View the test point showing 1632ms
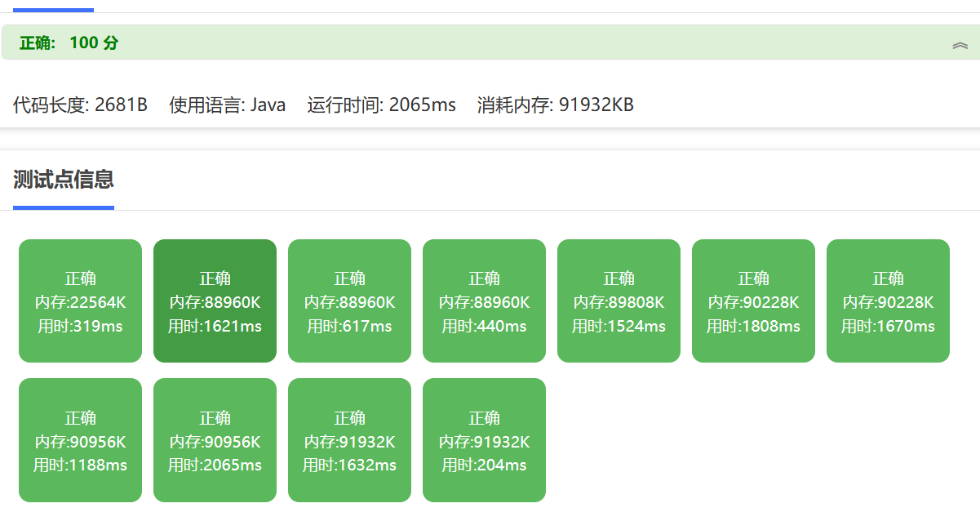 349,440
